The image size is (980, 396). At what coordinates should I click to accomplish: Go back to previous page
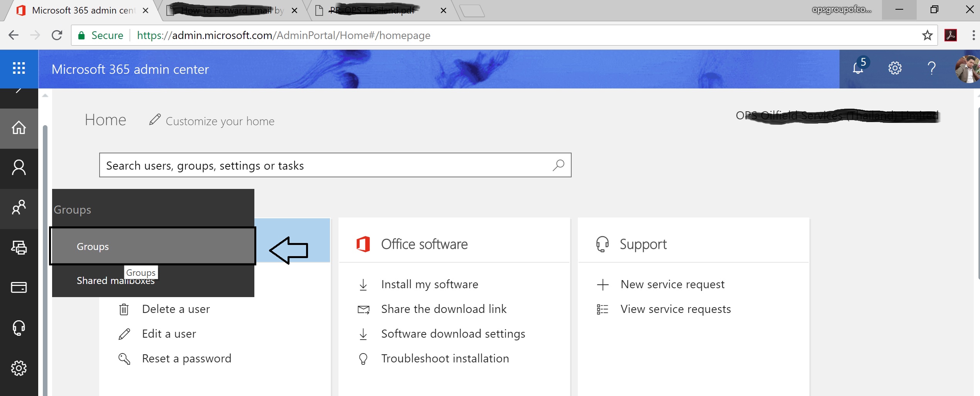coord(14,35)
